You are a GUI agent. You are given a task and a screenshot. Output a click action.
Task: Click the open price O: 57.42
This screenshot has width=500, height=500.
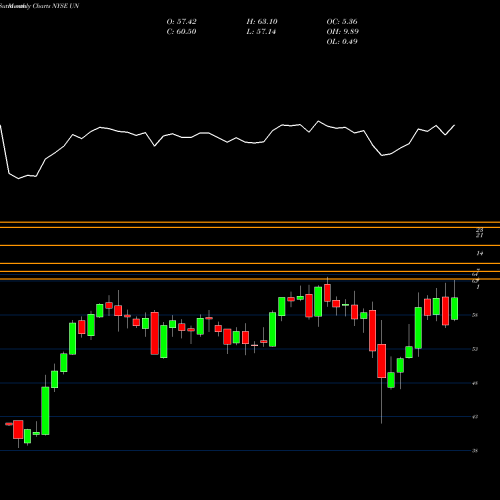click(181, 22)
